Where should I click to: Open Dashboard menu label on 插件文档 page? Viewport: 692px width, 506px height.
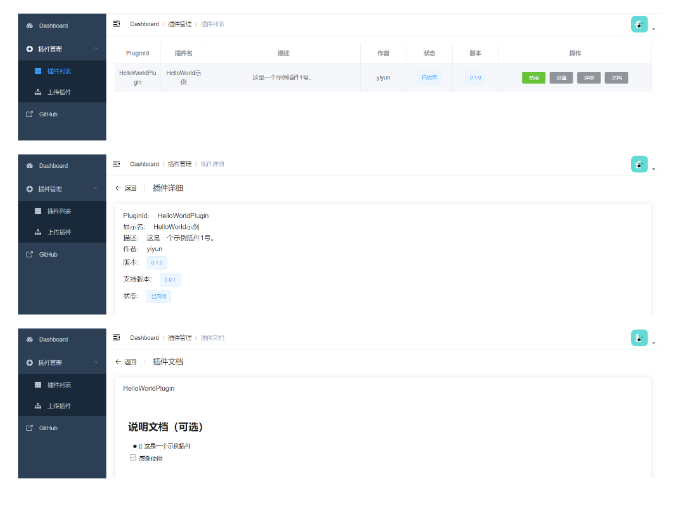tap(53, 340)
